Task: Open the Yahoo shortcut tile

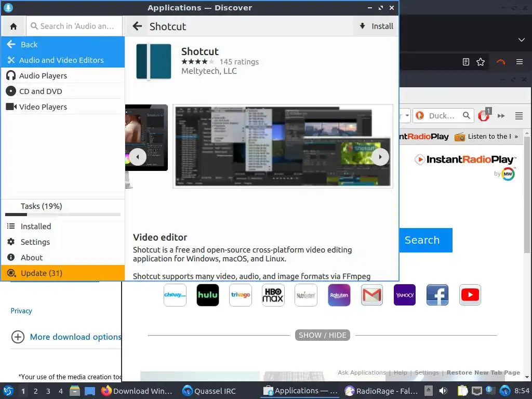Action: coord(404,295)
